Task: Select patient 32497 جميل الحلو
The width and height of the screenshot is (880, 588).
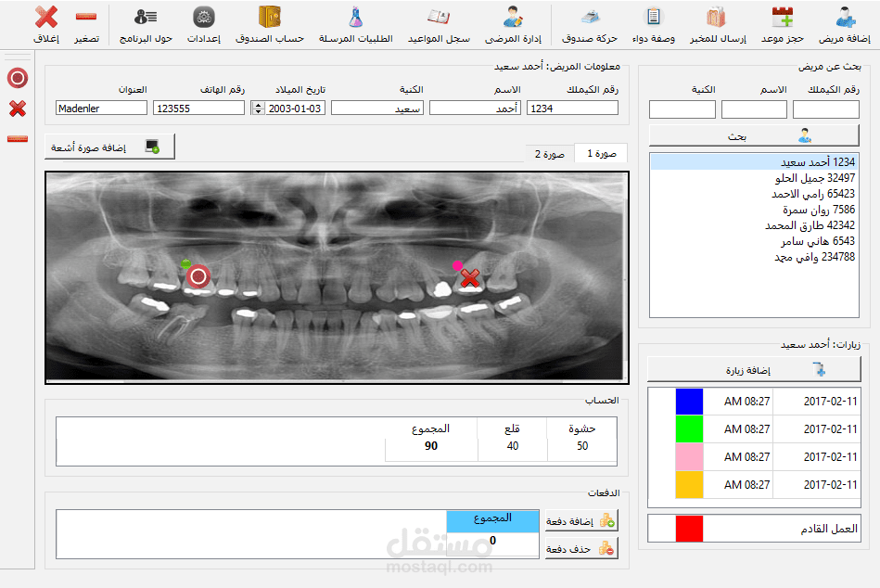Action: tap(754, 178)
